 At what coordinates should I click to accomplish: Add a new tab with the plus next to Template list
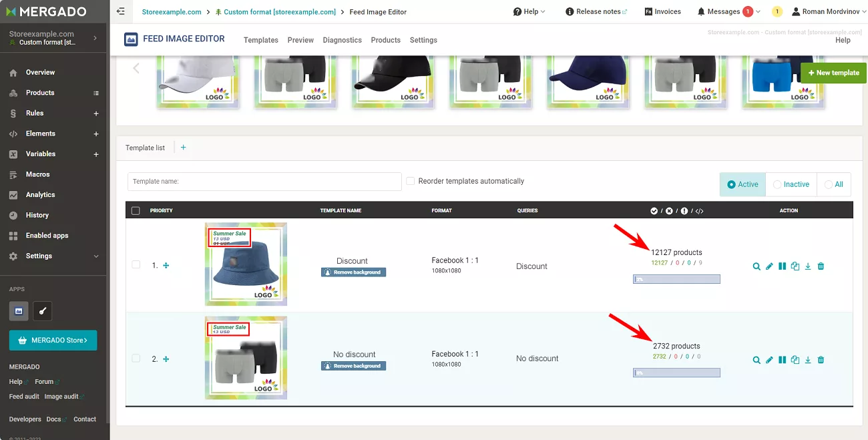coord(184,148)
